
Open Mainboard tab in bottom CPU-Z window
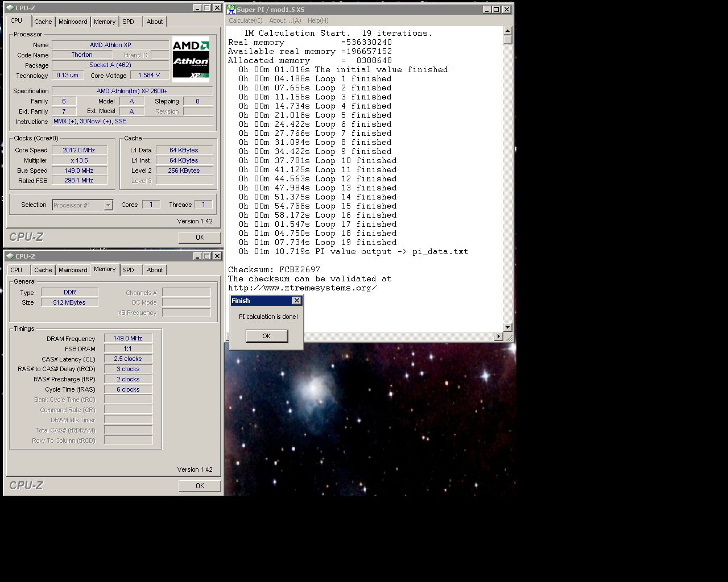click(x=73, y=270)
